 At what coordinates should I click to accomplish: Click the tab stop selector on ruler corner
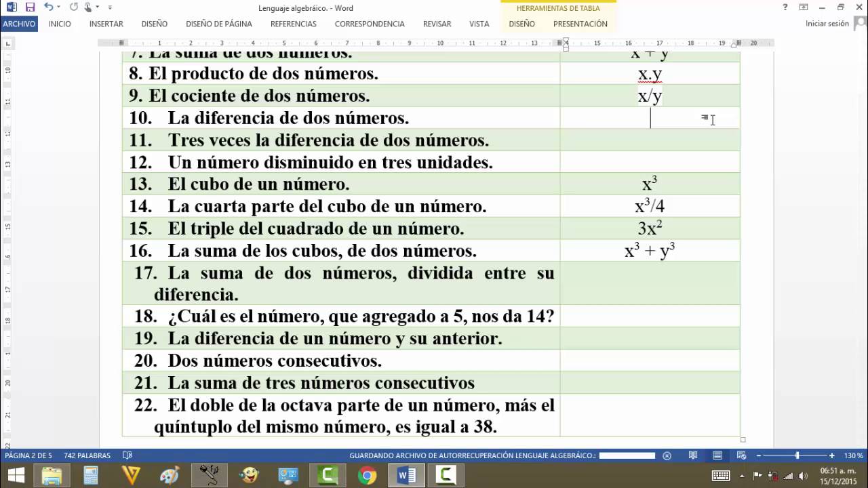[8, 44]
